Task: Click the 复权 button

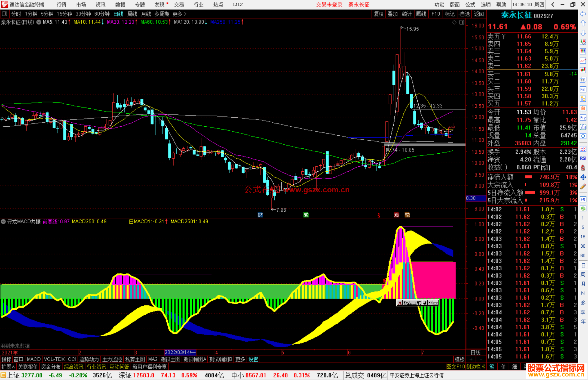Action: pos(379,14)
